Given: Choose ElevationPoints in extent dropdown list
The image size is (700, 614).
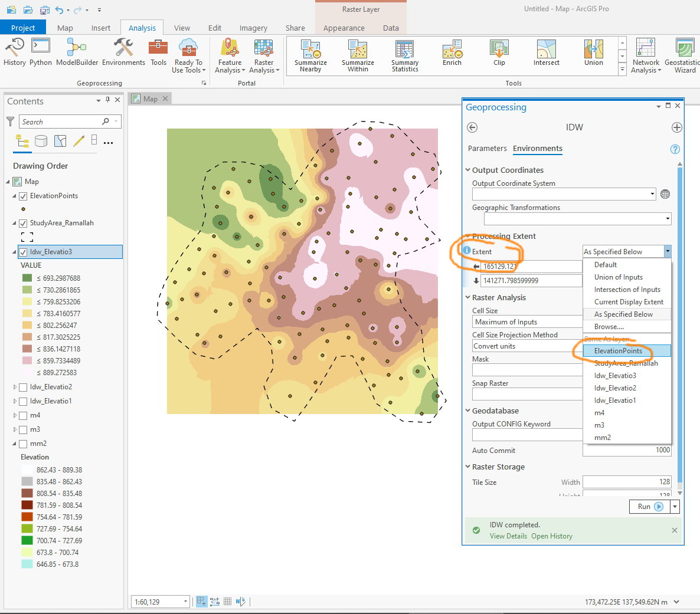Looking at the screenshot, I should 618,351.
